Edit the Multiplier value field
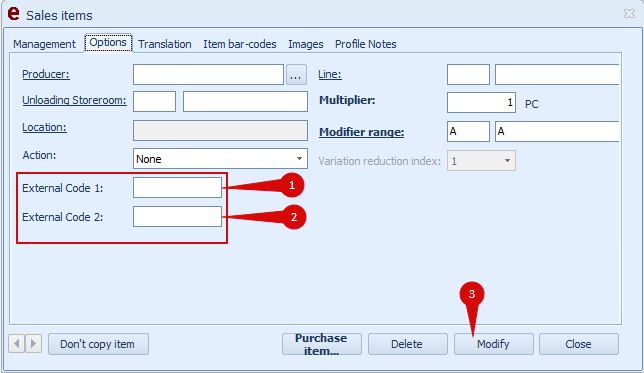Viewport: 644px width, 373px height. (481, 102)
